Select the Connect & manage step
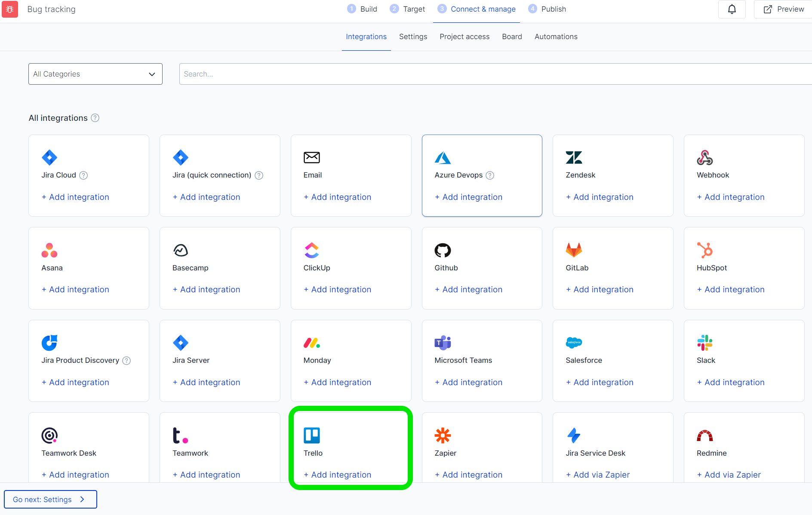This screenshot has height=515, width=812. tap(477, 9)
